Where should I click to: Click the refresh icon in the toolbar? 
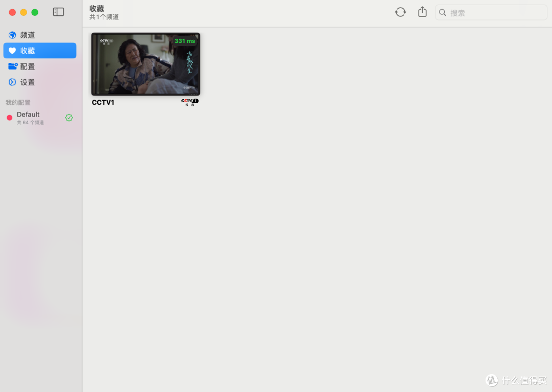click(x=400, y=12)
